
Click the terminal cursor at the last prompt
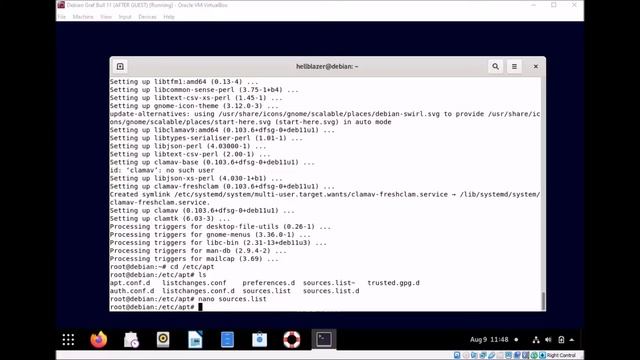click(200, 307)
